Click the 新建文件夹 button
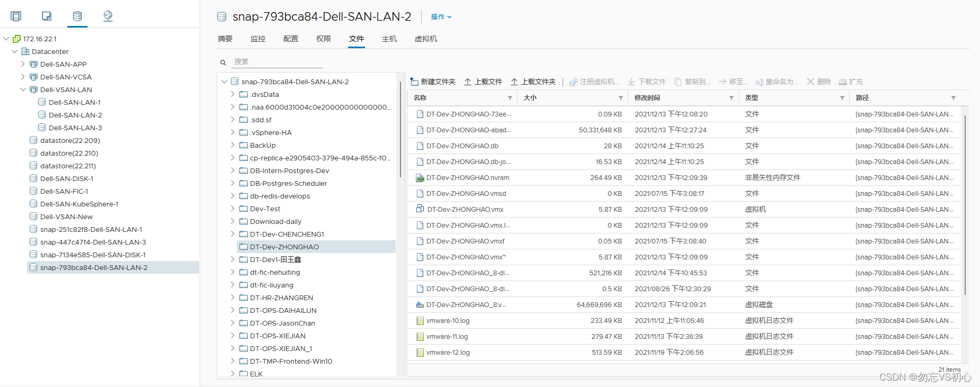This screenshot has width=980, height=387. point(433,82)
